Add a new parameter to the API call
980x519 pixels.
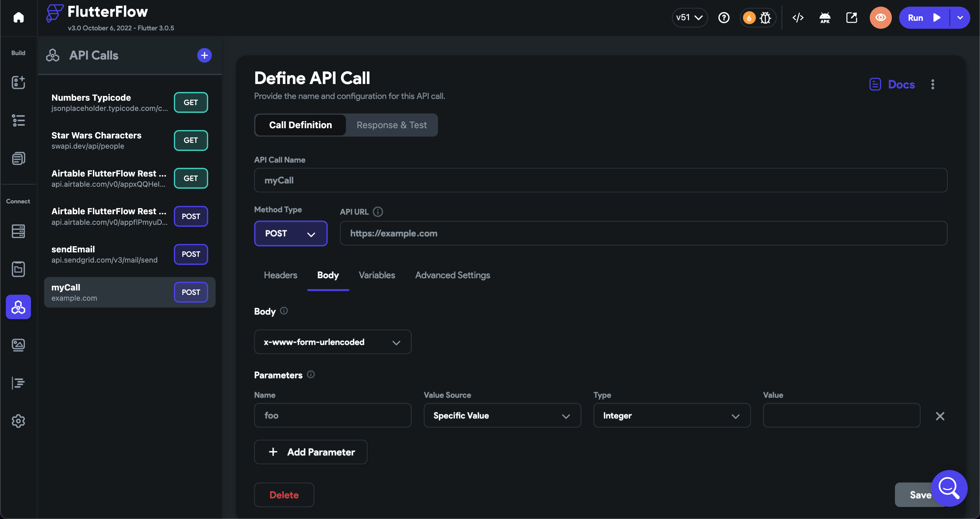click(310, 452)
